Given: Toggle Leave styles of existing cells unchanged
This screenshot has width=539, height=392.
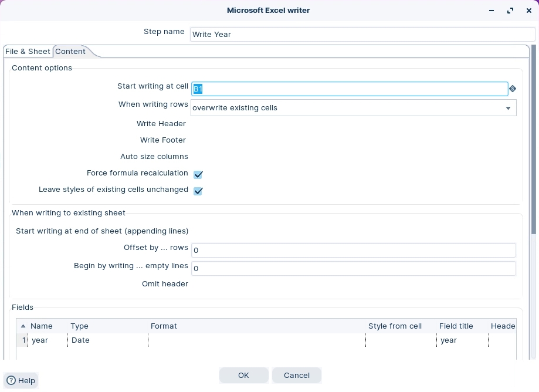Looking at the screenshot, I should 198,191.
